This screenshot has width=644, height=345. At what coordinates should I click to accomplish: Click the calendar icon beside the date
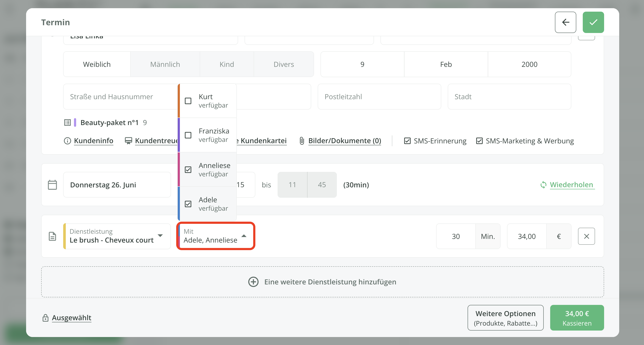[52, 185]
